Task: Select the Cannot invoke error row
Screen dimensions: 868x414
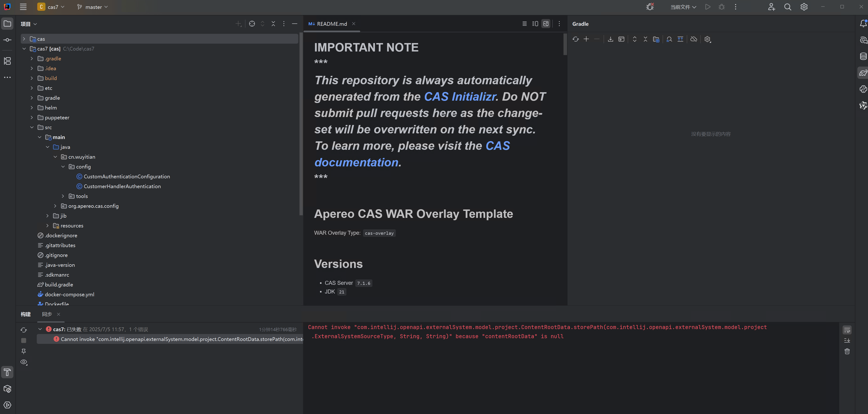Action: tap(170, 339)
